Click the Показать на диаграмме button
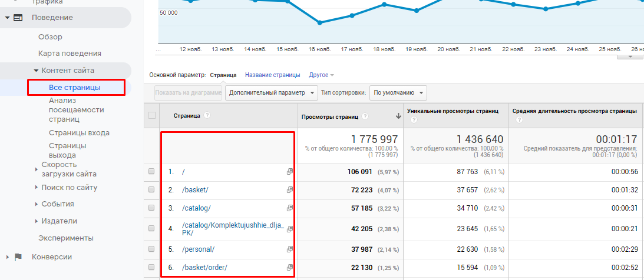 coord(189,93)
